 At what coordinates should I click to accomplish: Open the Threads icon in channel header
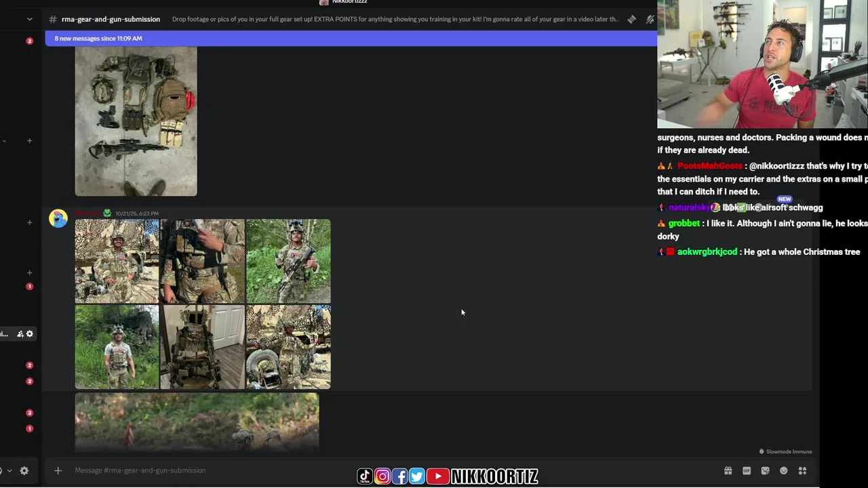(631, 19)
